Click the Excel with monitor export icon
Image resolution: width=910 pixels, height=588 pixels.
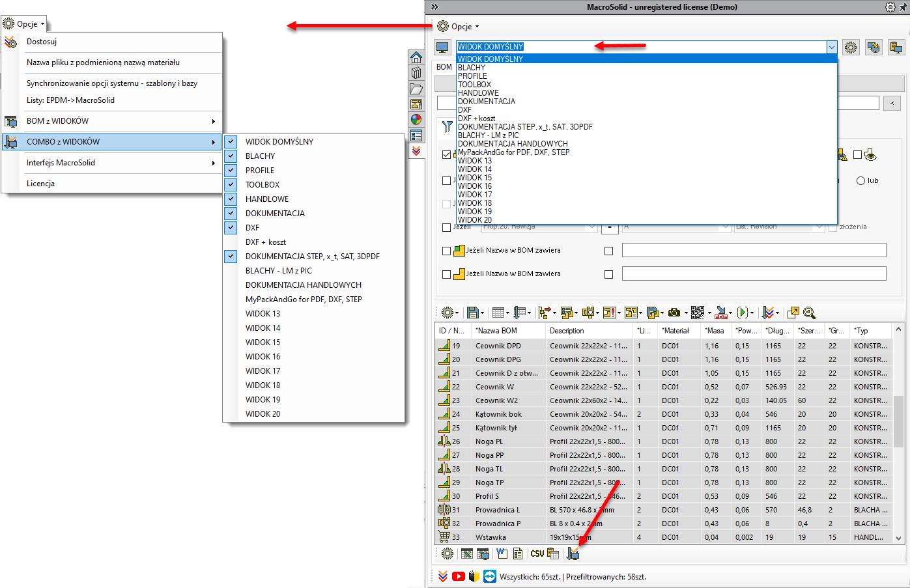tap(483, 553)
